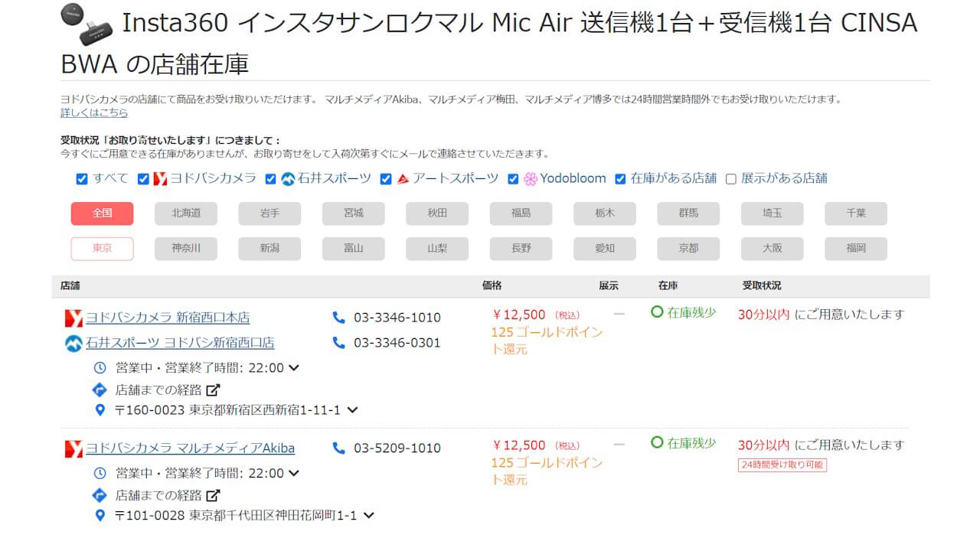Open the 詳しくはこちら link
The width and height of the screenshot is (980, 551).
(94, 112)
